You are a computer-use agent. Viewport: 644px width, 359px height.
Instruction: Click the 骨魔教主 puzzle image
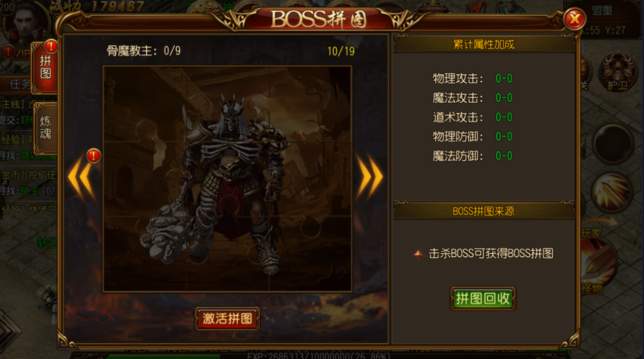227,179
